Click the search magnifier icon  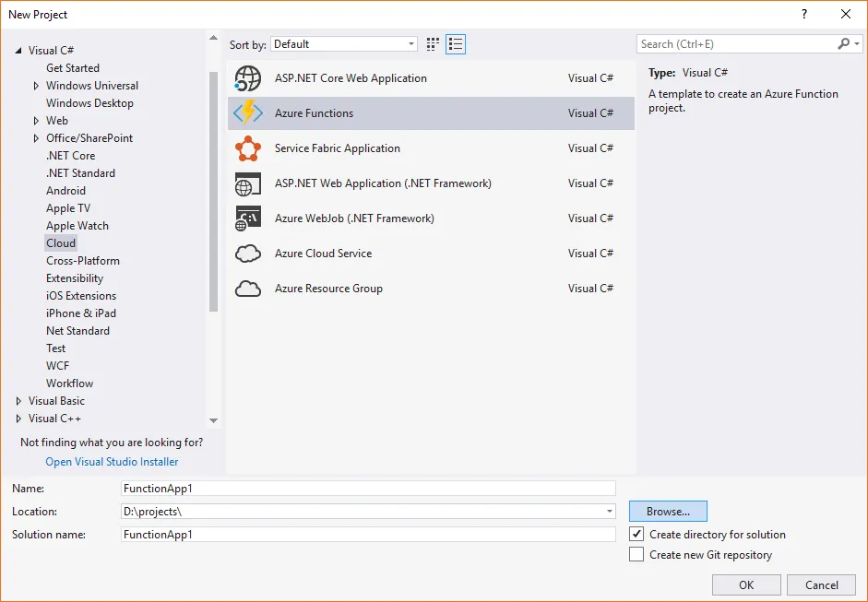coord(842,43)
